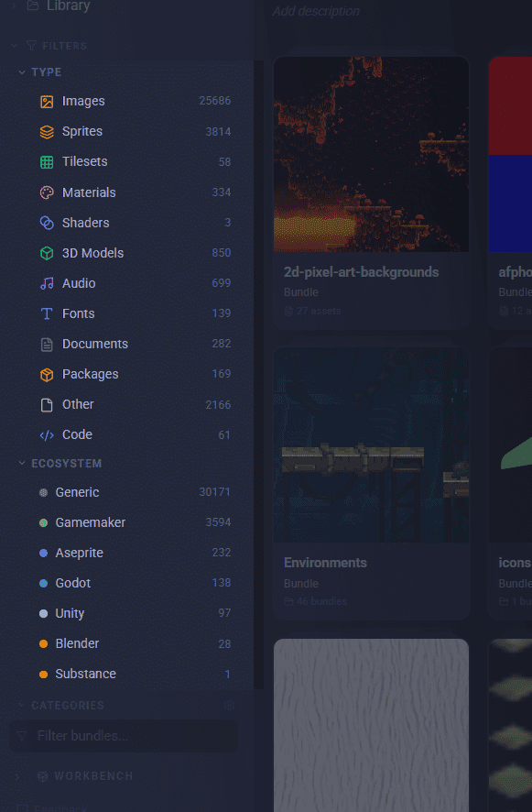Image resolution: width=532 pixels, height=812 pixels.
Task: Select the Unity ecosystem label
Action: click(x=70, y=614)
